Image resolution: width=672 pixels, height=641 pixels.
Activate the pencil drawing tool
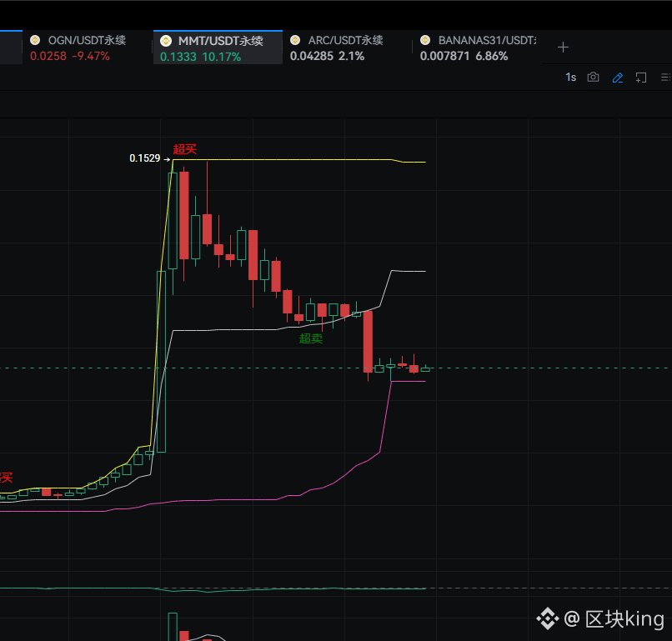[617, 78]
